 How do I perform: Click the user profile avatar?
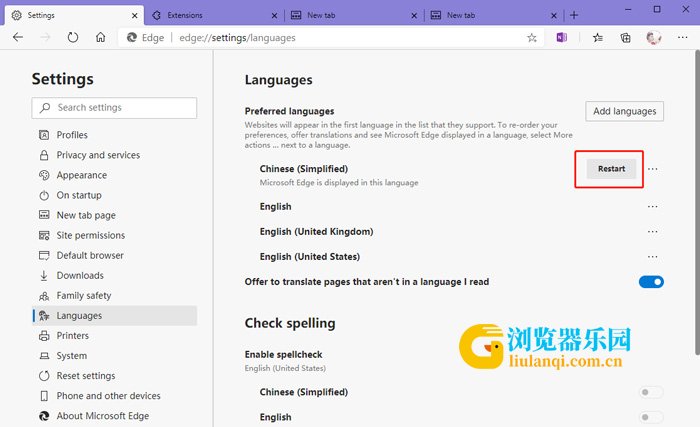pos(654,38)
